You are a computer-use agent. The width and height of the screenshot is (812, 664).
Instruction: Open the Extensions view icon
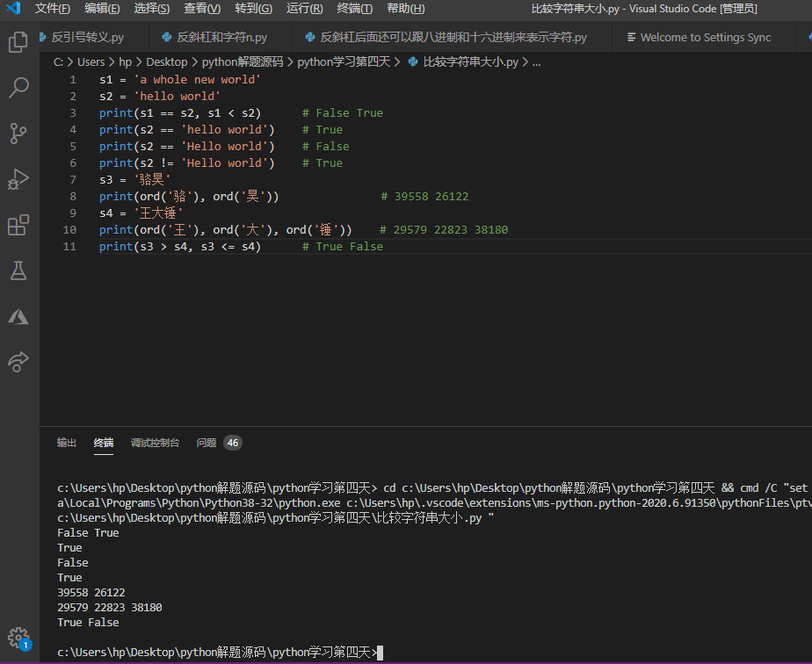tap(18, 225)
